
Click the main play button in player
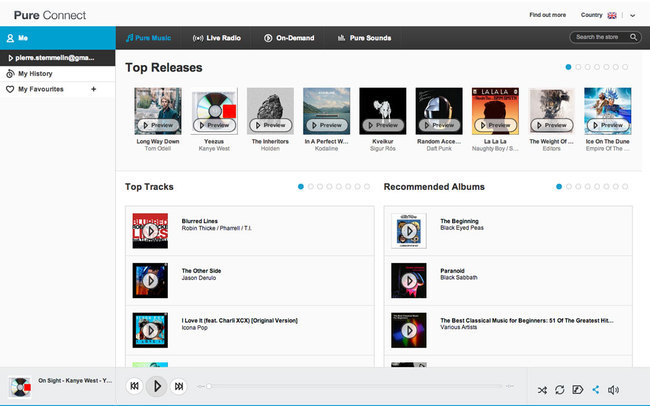coord(156,386)
